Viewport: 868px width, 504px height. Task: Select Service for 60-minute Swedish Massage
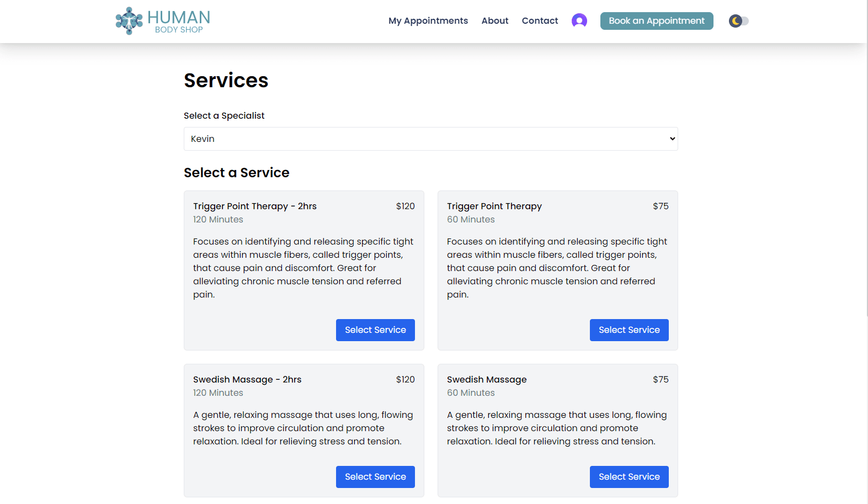tap(629, 477)
